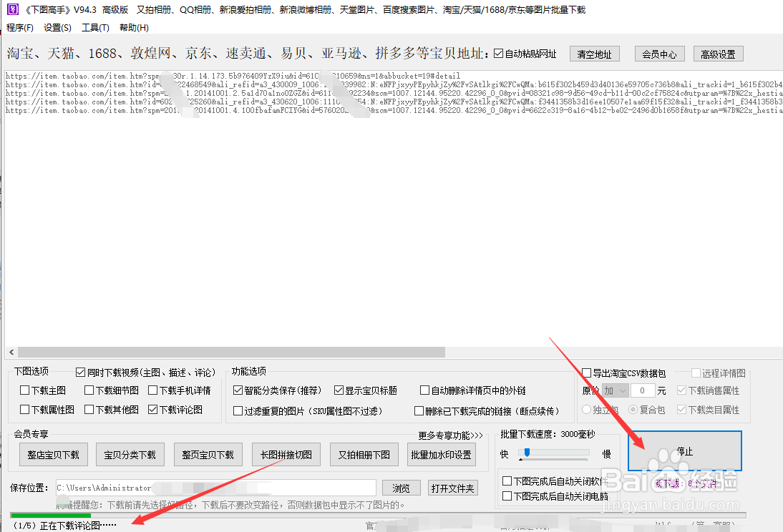The width and height of the screenshot is (783, 532).
Task: Click the horizontal scrollbar thumb
Action: pos(231,353)
